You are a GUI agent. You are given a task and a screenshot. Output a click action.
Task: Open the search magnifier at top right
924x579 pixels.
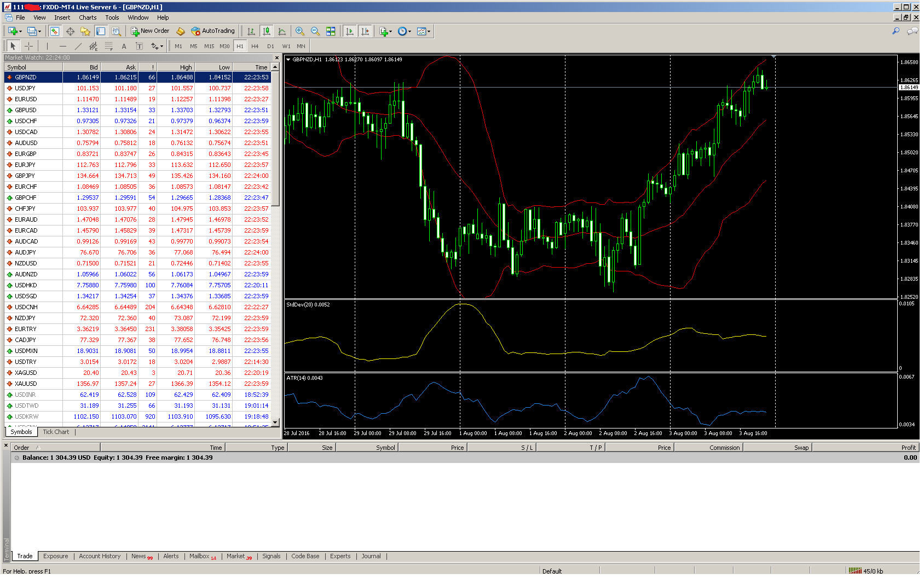pyautogui.click(x=896, y=31)
